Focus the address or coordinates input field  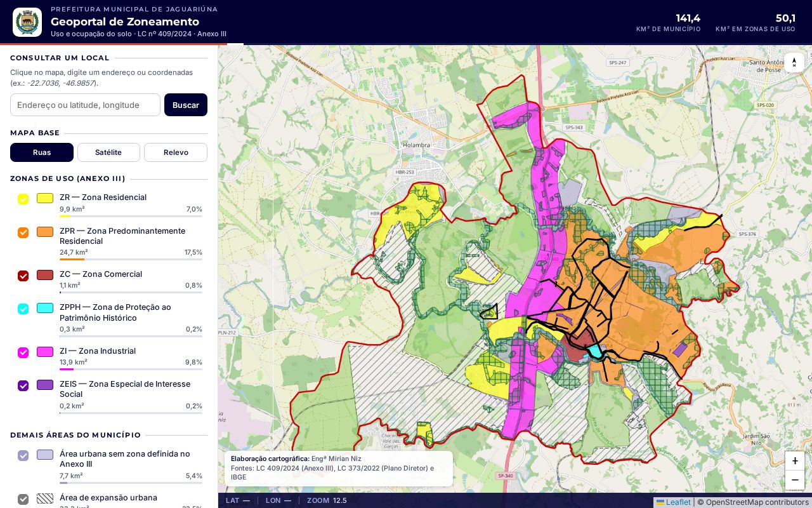click(x=85, y=105)
